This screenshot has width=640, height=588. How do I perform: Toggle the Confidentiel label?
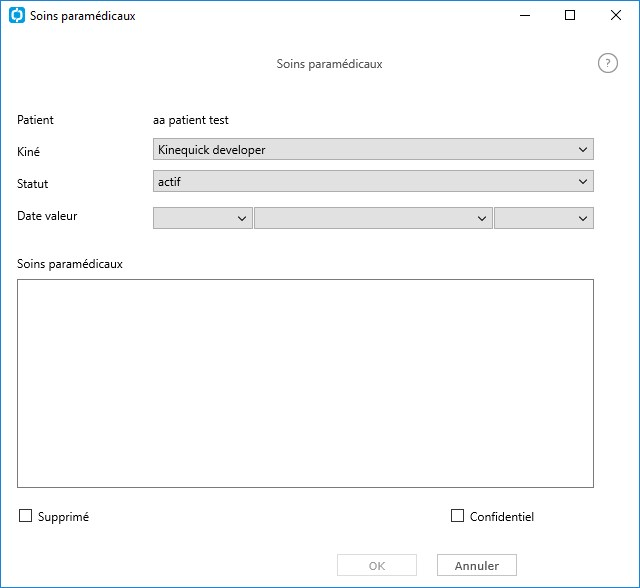coord(502,517)
